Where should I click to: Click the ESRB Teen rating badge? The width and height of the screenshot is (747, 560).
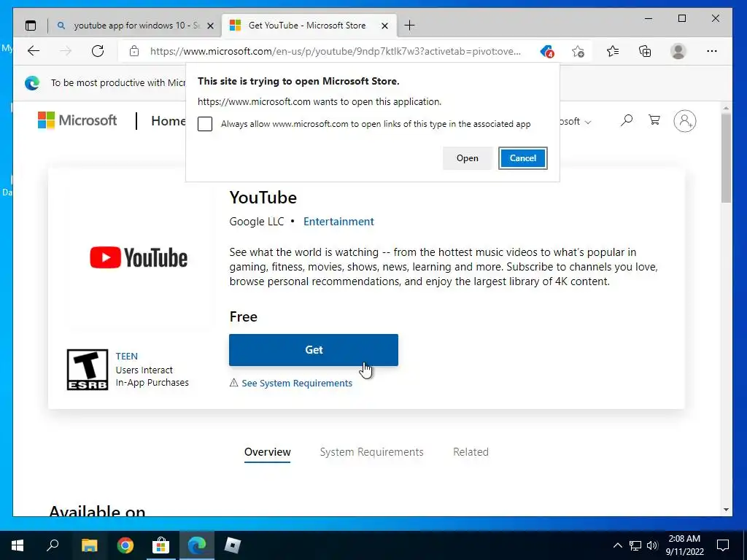88,370
